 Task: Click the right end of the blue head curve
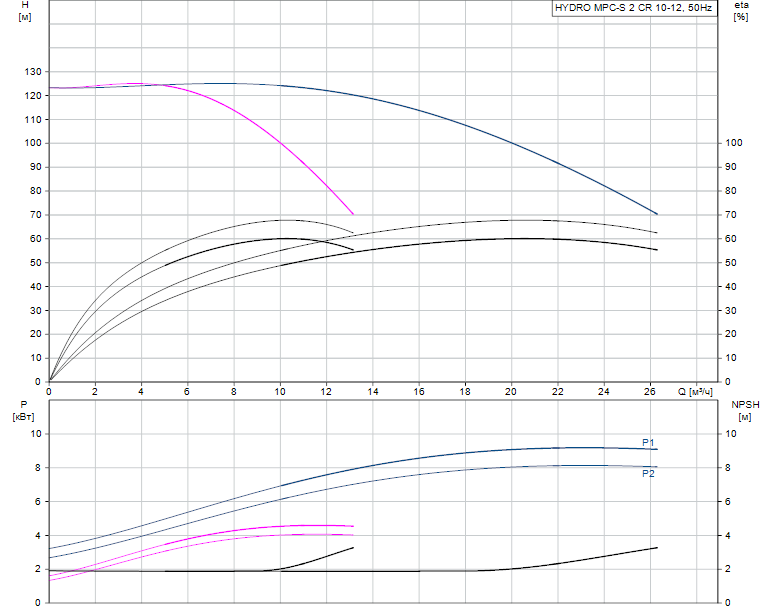(657, 214)
